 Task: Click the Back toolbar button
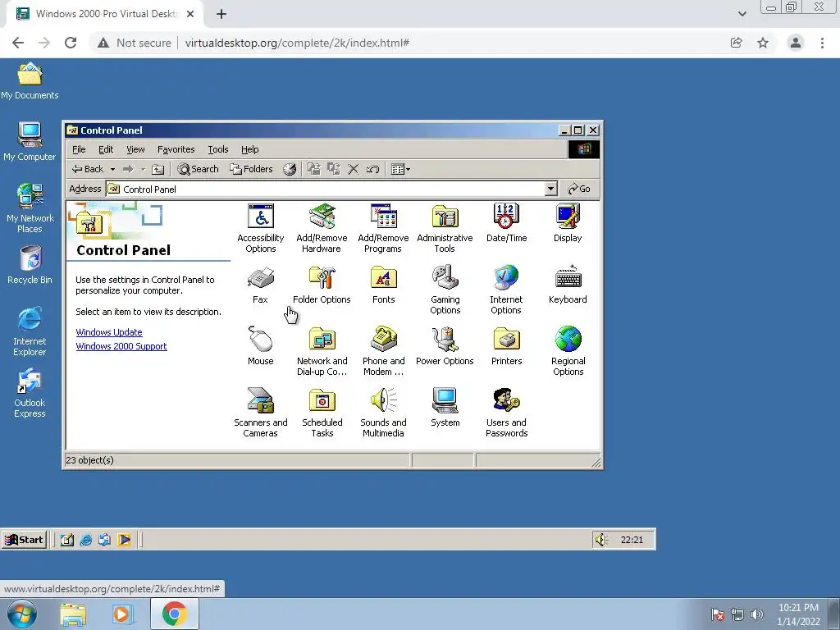(x=88, y=169)
